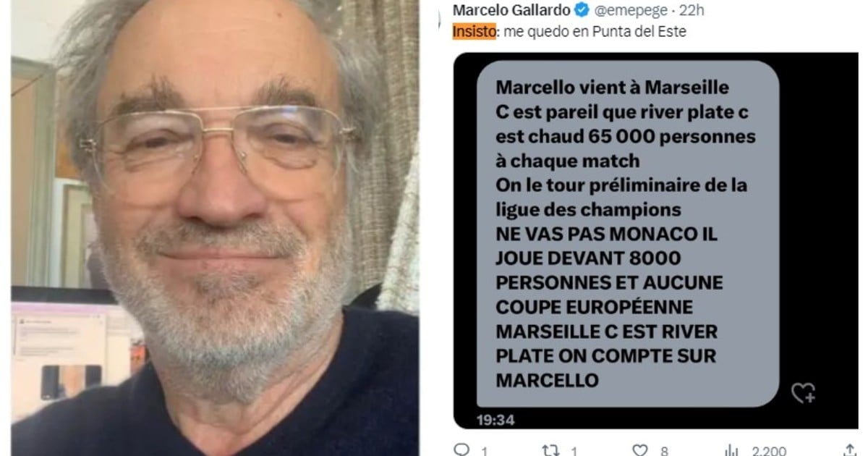Click the share upload arrow icon

pyautogui.click(x=849, y=449)
